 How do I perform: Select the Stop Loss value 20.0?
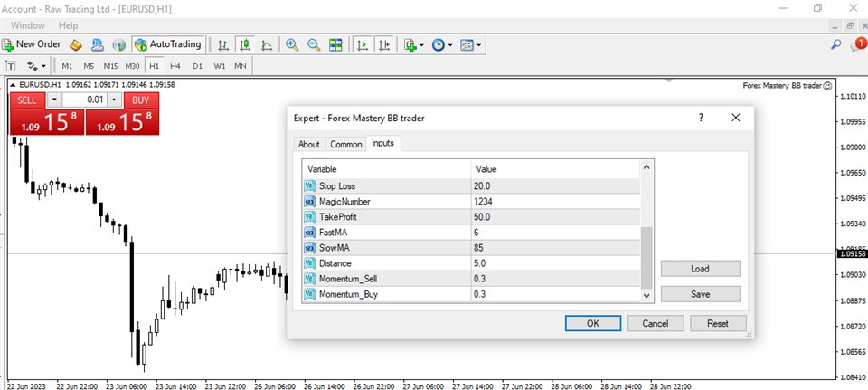[x=555, y=186]
